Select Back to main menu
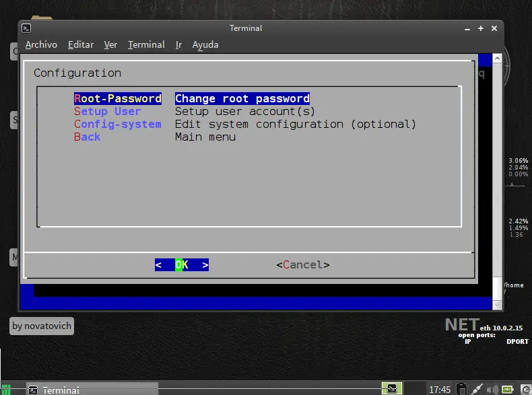This screenshot has width=532, height=395. [x=87, y=137]
